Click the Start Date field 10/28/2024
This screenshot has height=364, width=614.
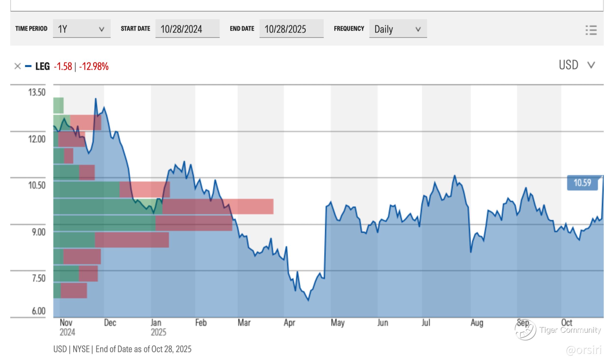pyautogui.click(x=187, y=29)
